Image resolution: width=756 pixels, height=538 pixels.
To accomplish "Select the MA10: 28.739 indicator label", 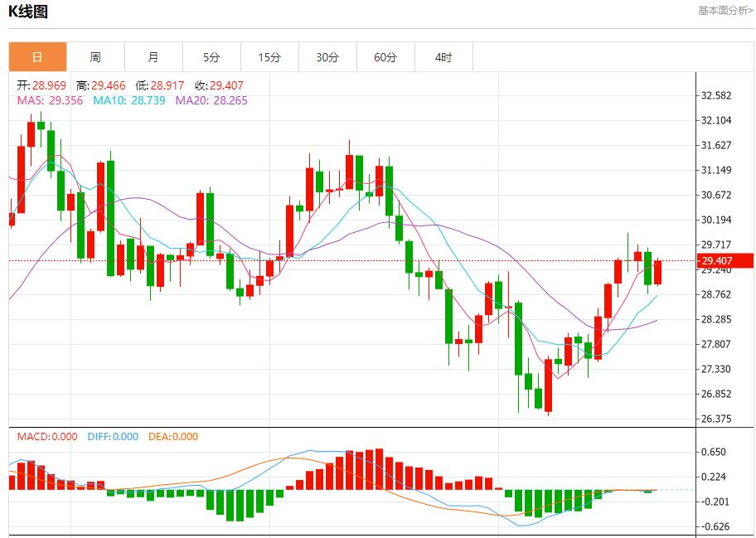I will (x=128, y=100).
